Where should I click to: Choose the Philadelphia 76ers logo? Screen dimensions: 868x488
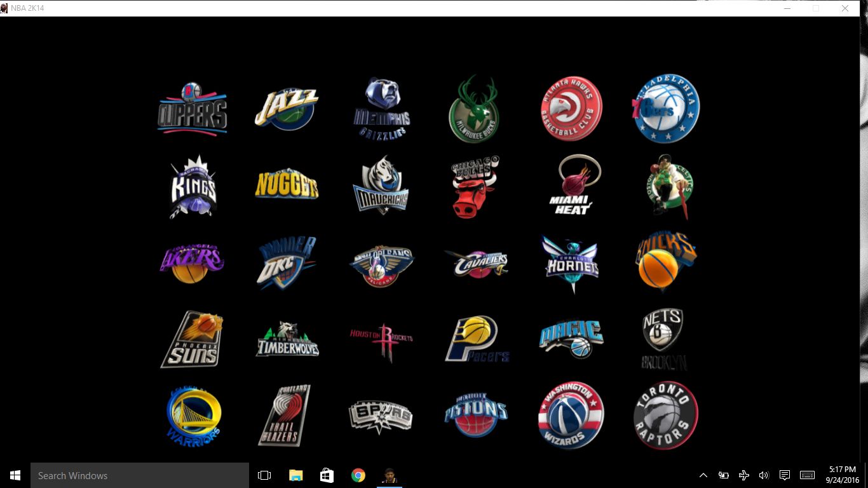click(665, 109)
